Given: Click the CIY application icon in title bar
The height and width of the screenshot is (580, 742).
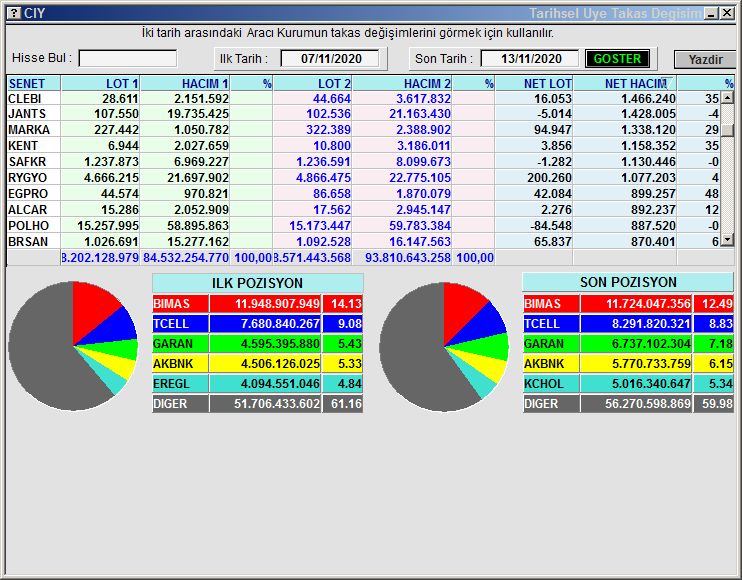Looking at the screenshot, I should [x=13, y=13].
